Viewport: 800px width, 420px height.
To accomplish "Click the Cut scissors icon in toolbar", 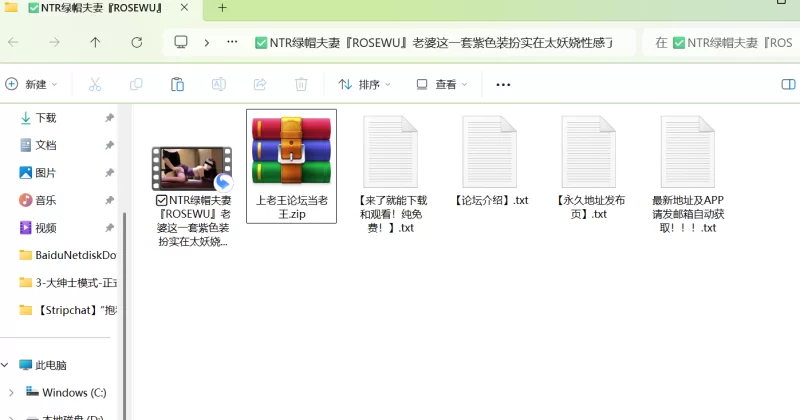I will pyautogui.click(x=95, y=84).
